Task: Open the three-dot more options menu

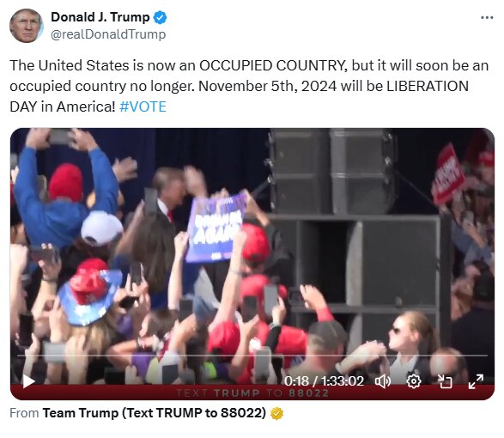Action: click(x=487, y=17)
